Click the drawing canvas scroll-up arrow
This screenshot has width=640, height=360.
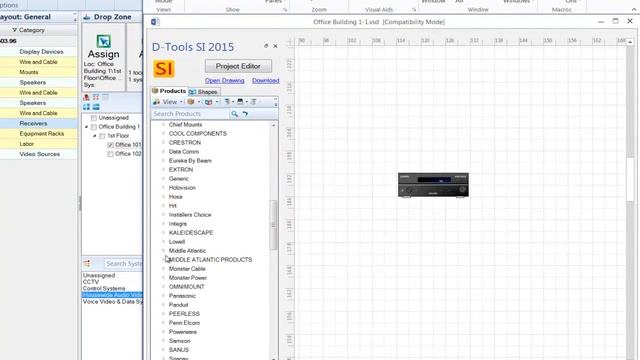click(x=630, y=42)
